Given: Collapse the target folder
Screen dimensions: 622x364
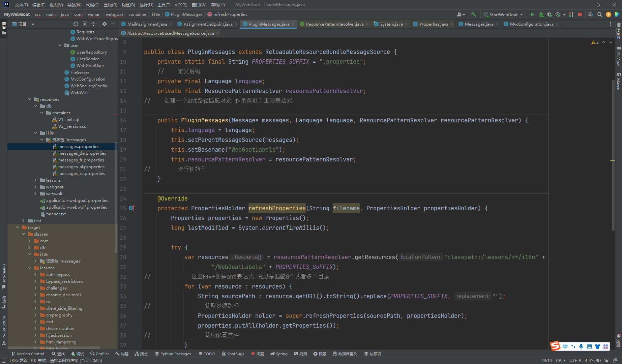Looking at the screenshot, I should [x=18, y=227].
